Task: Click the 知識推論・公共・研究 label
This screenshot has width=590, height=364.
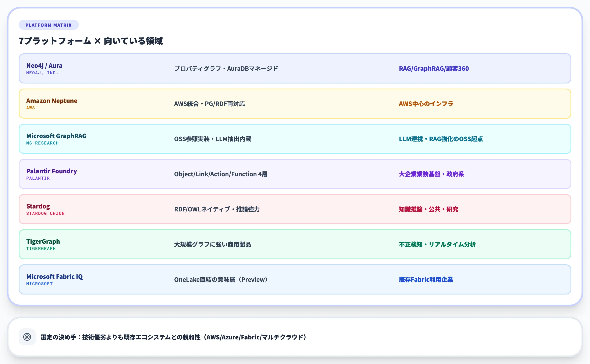Action: coord(429,209)
